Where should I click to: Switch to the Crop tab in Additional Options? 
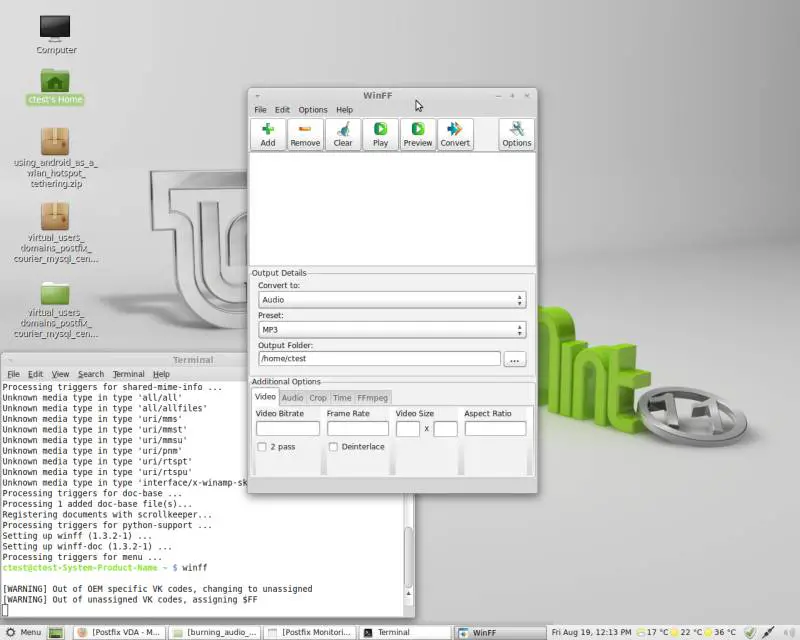pos(318,398)
